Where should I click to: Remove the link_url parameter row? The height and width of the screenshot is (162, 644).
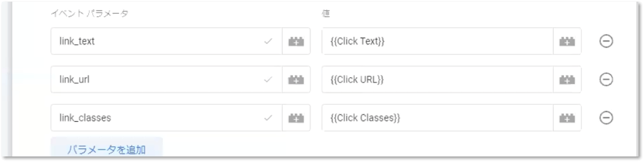[606, 80]
